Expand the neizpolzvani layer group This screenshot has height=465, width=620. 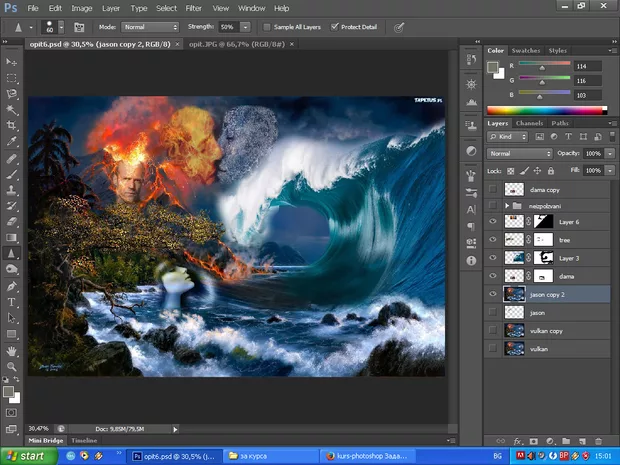(x=507, y=205)
